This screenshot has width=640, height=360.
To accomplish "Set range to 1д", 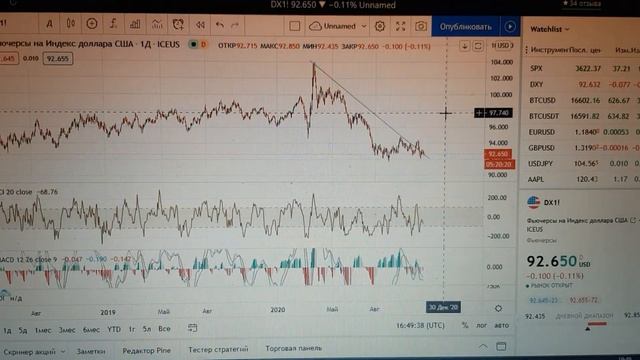I will tap(7, 330).
